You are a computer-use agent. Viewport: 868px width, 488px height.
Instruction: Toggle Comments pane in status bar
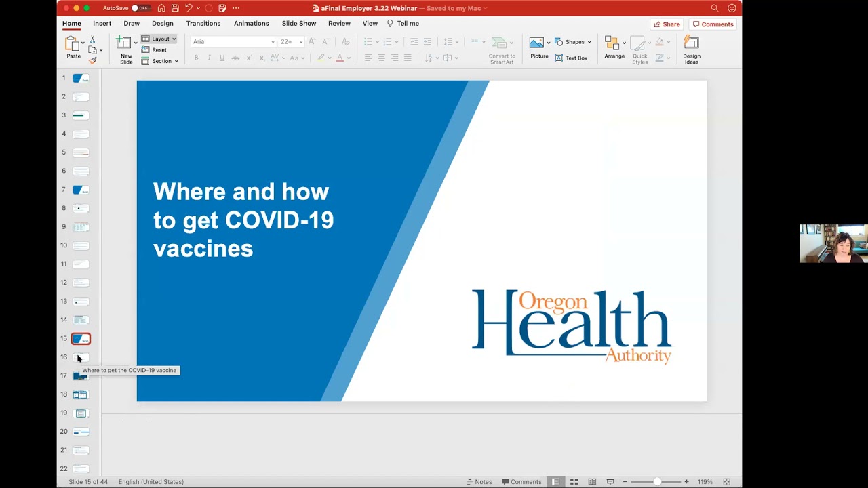(521, 482)
